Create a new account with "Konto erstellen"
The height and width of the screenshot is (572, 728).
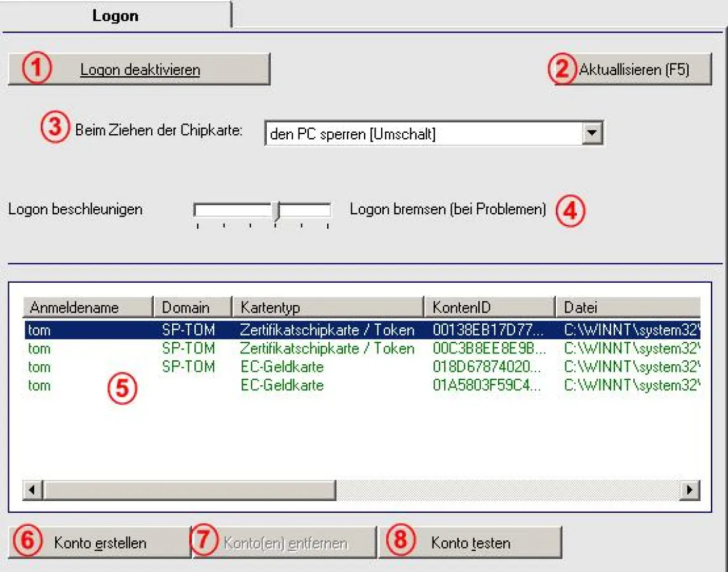click(x=100, y=542)
